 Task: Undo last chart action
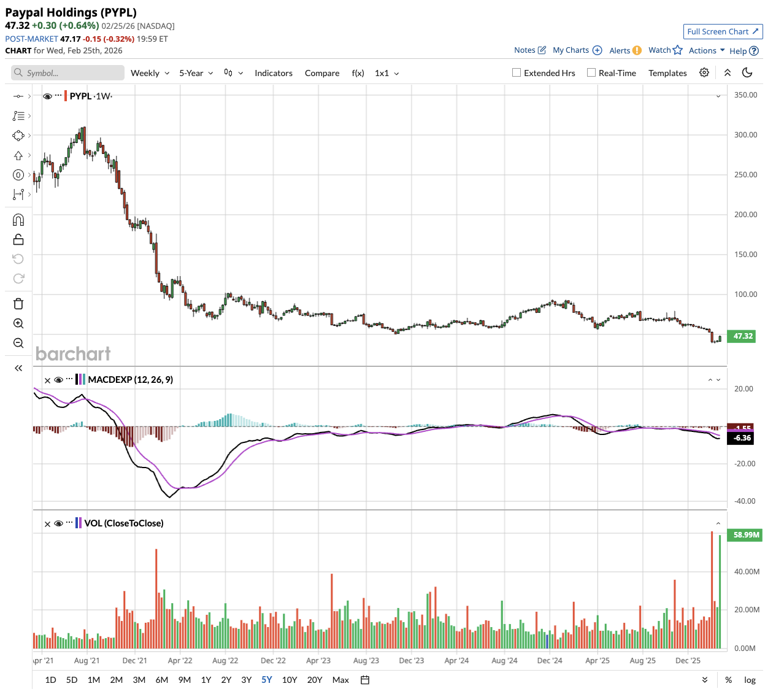tap(18, 259)
